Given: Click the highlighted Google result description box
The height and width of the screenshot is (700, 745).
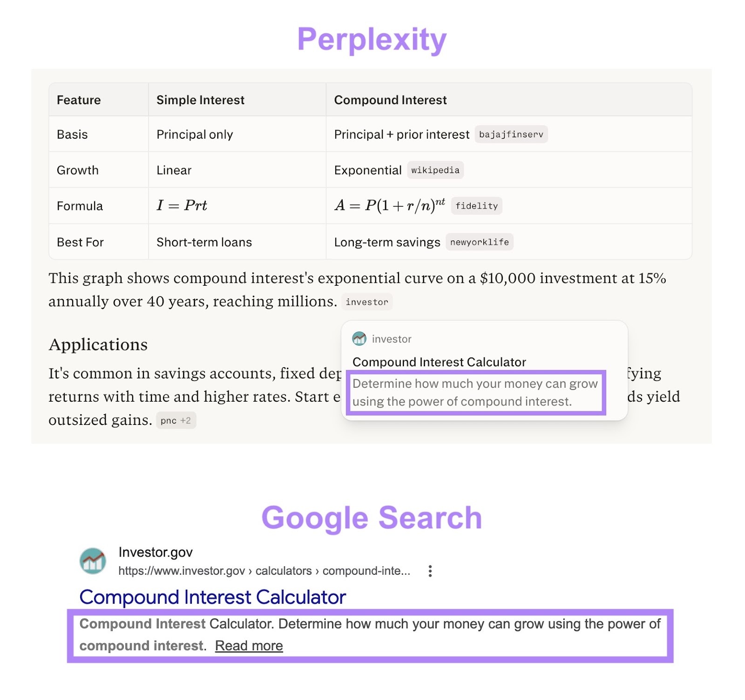Looking at the screenshot, I should point(370,634).
